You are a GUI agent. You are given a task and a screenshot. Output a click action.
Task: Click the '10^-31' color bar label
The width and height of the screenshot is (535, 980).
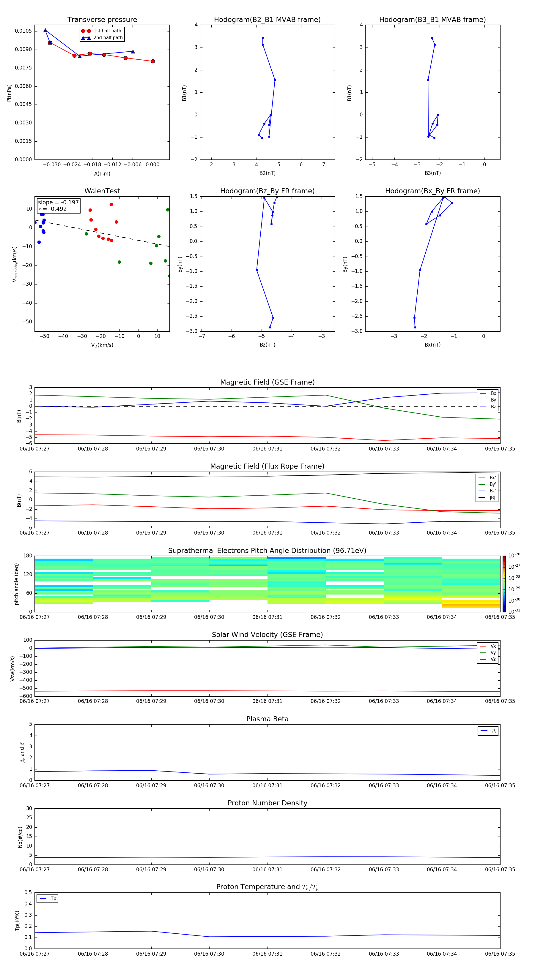514,611
